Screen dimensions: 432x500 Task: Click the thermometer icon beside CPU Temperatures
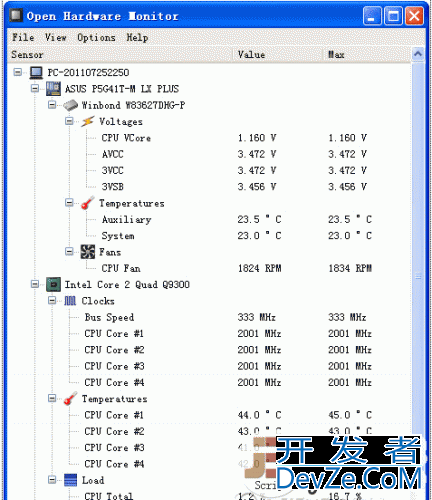[70, 399]
